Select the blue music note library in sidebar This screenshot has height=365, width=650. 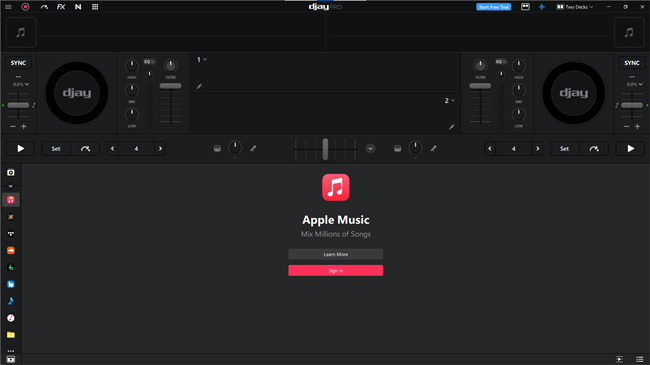click(x=11, y=301)
